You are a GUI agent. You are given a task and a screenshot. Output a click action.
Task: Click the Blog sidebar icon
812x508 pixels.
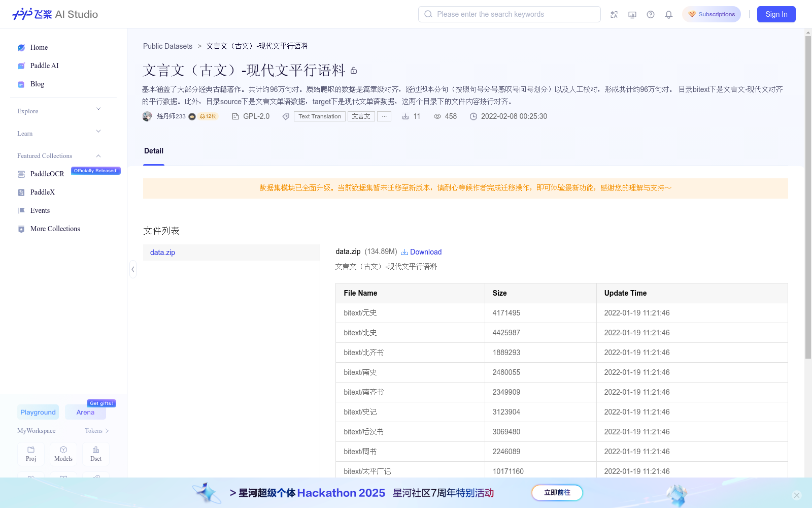point(21,84)
